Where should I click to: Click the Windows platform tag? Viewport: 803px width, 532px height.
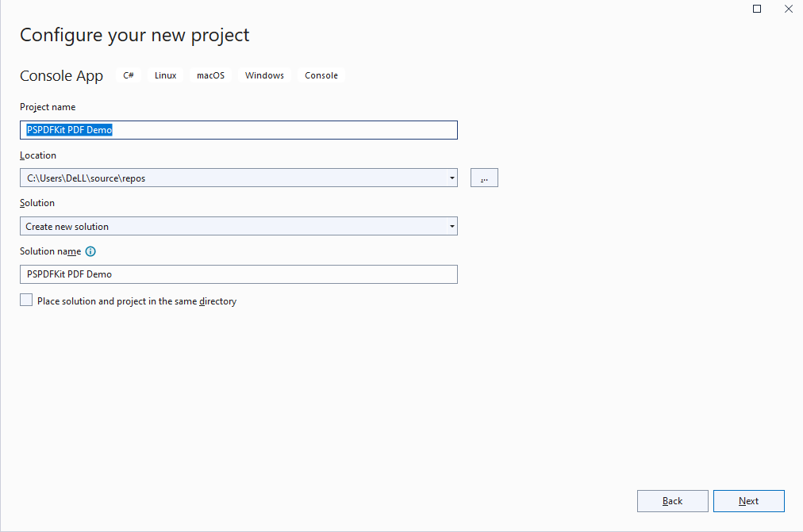pyautogui.click(x=264, y=75)
